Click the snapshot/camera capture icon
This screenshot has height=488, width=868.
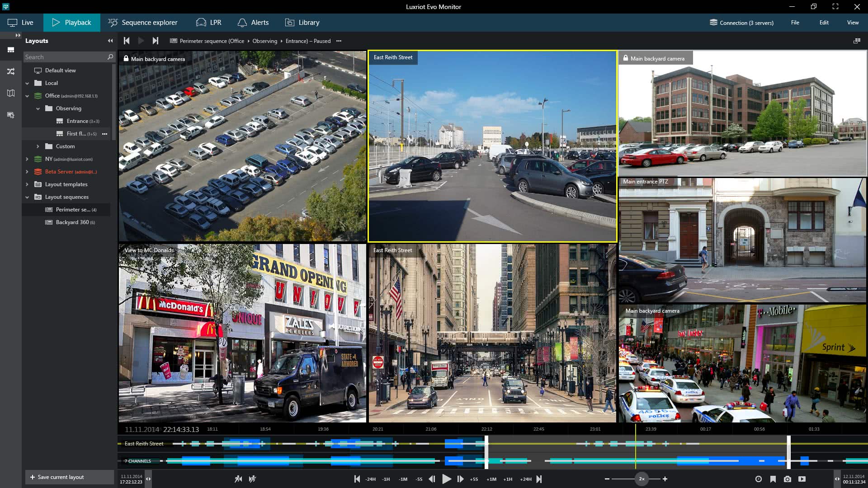coord(788,479)
